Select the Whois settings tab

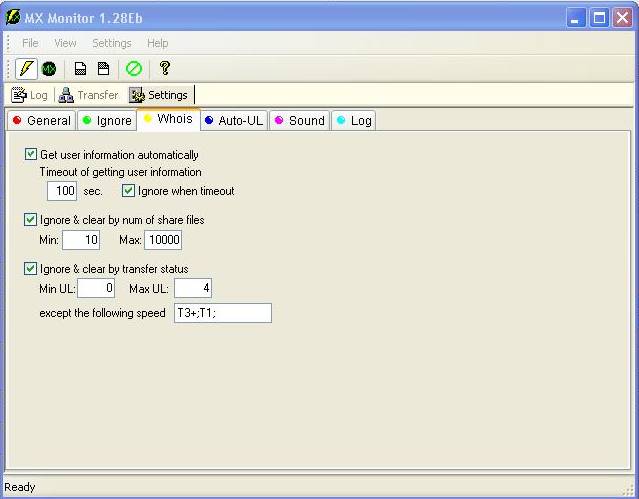[168, 119]
